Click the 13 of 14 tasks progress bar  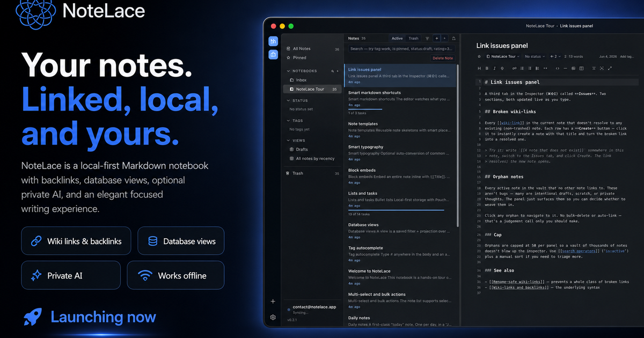(x=396, y=210)
